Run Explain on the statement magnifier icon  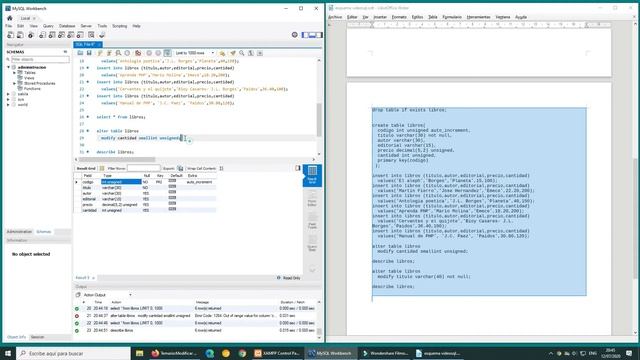(x=118, y=53)
